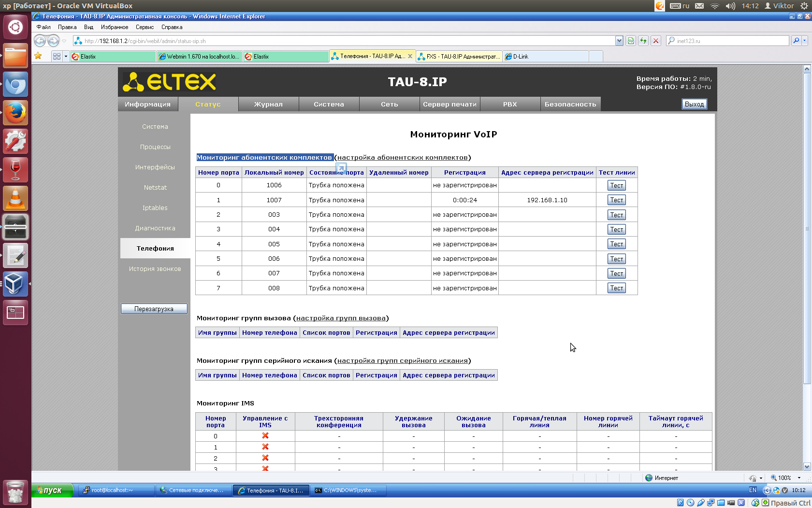This screenshot has height=508, width=812.
Task: Click the Eltex logo
Action: coord(169,82)
